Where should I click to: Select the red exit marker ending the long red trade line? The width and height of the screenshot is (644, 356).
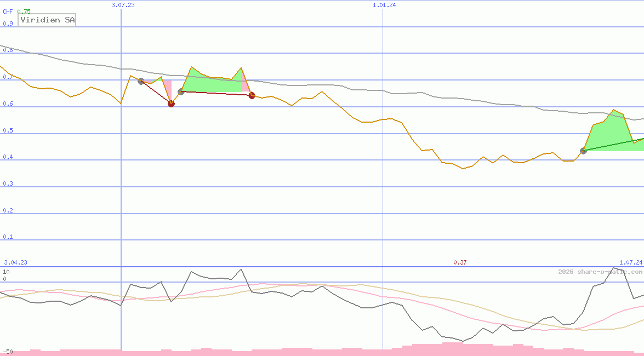[252, 95]
